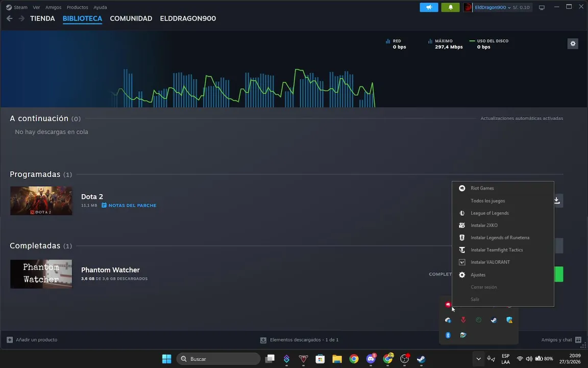This screenshot has width=588, height=368.
Task: Open Task View on the taskbar
Action: (x=269, y=359)
